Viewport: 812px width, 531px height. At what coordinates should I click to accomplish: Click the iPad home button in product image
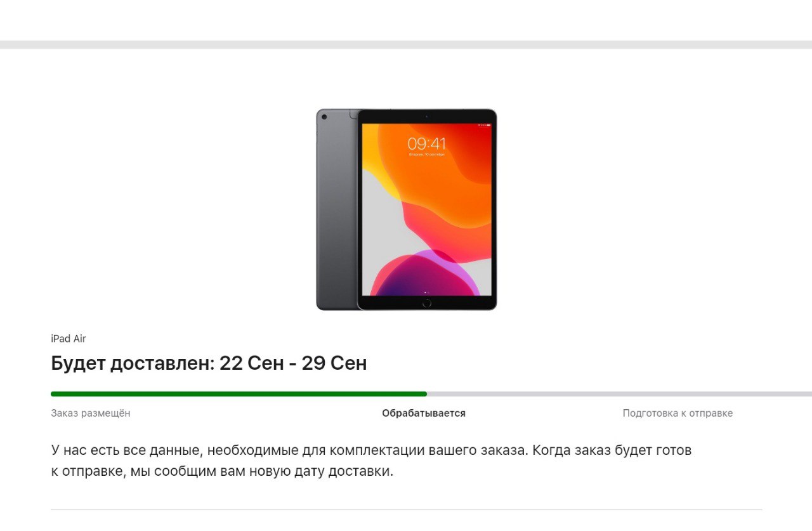tap(426, 303)
